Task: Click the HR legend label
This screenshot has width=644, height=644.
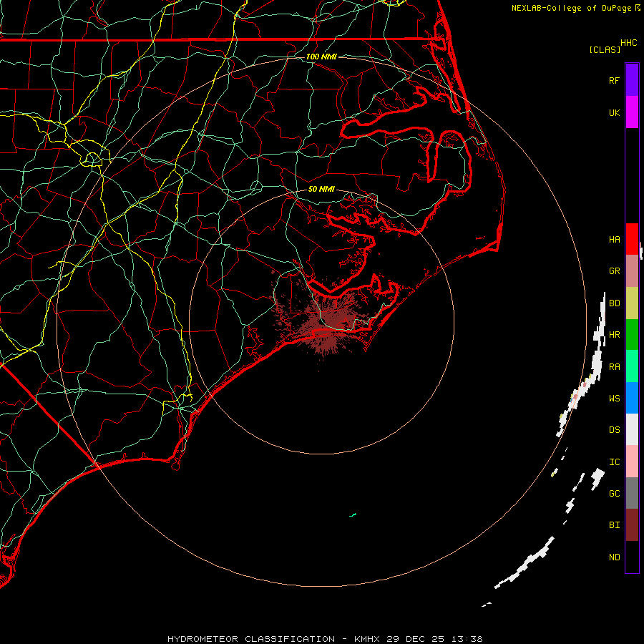Action: click(x=614, y=335)
